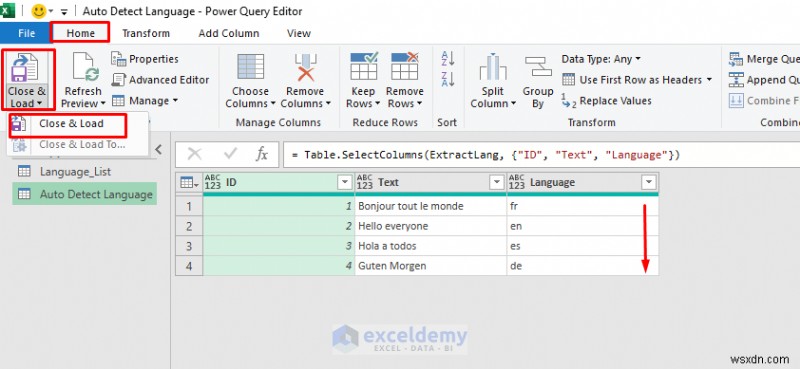This screenshot has height=369, width=800.
Task: Click into the formula bar
Action: click(541, 155)
